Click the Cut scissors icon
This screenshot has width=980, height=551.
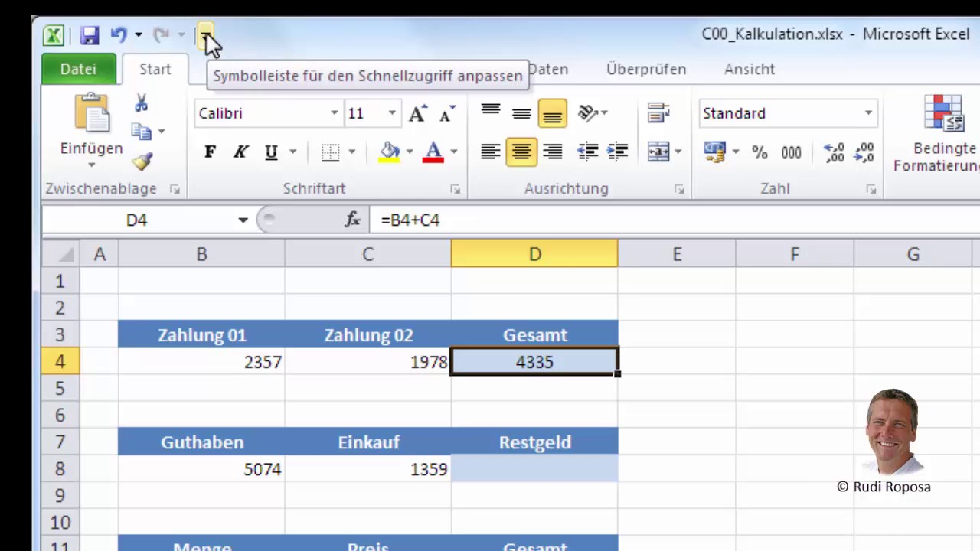click(x=142, y=103)
